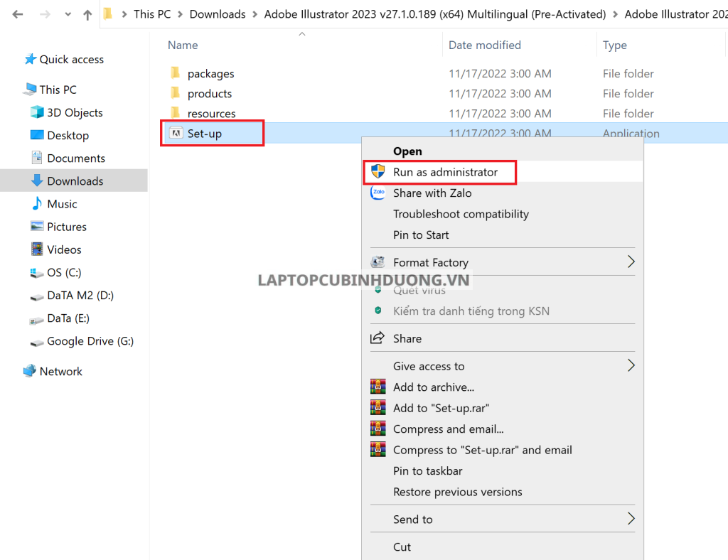Sort by the Date modified column
Image resolution: width=728 pixels, height=560 pixels.
(485, 45)
